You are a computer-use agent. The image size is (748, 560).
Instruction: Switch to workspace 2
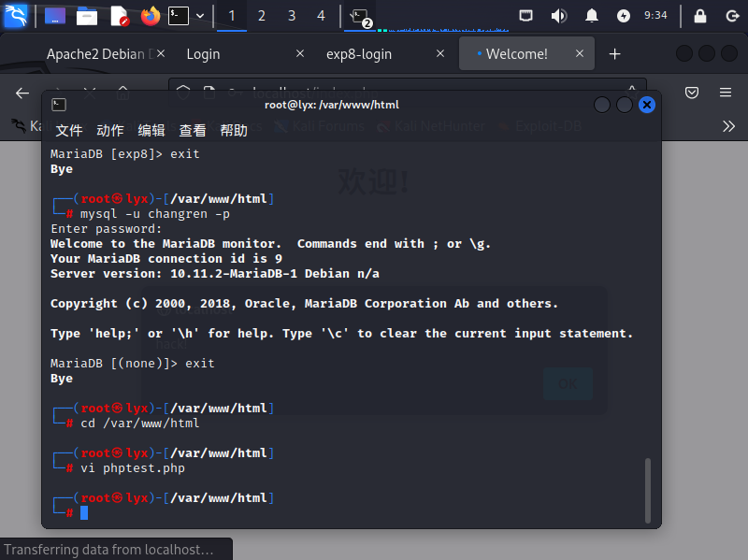(x=262, y=16)
